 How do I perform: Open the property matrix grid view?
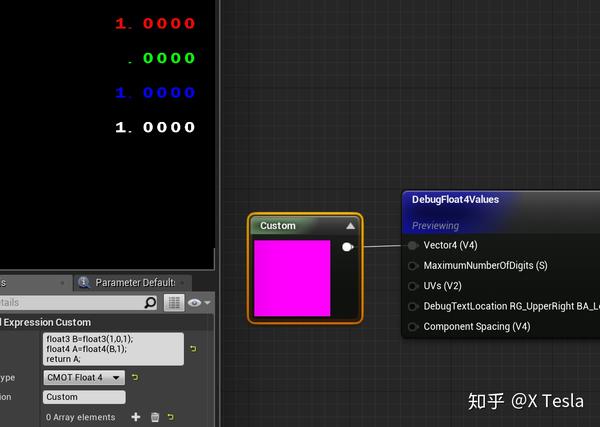(x=174, y=303)
